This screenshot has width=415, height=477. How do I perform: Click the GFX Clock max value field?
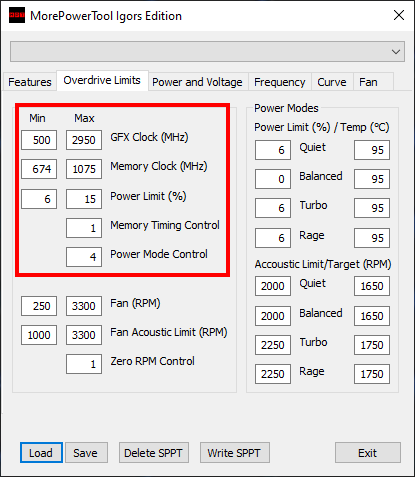(84, 140)
